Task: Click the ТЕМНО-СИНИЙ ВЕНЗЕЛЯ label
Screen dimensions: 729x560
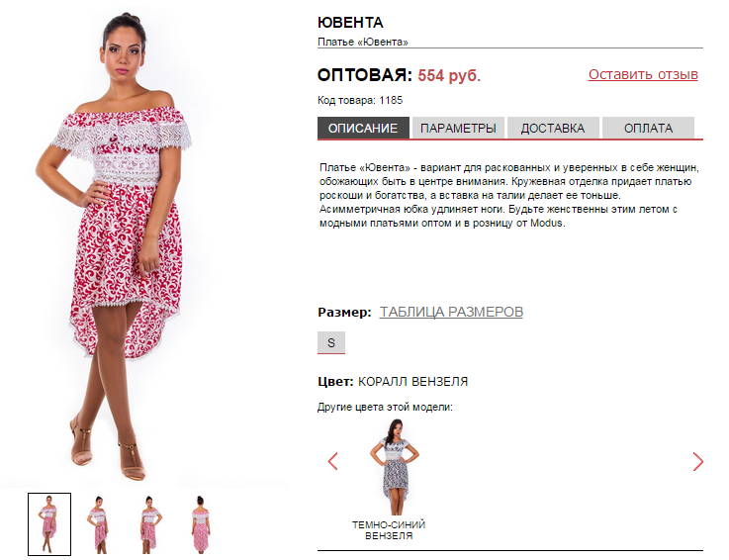Action: 389,529
